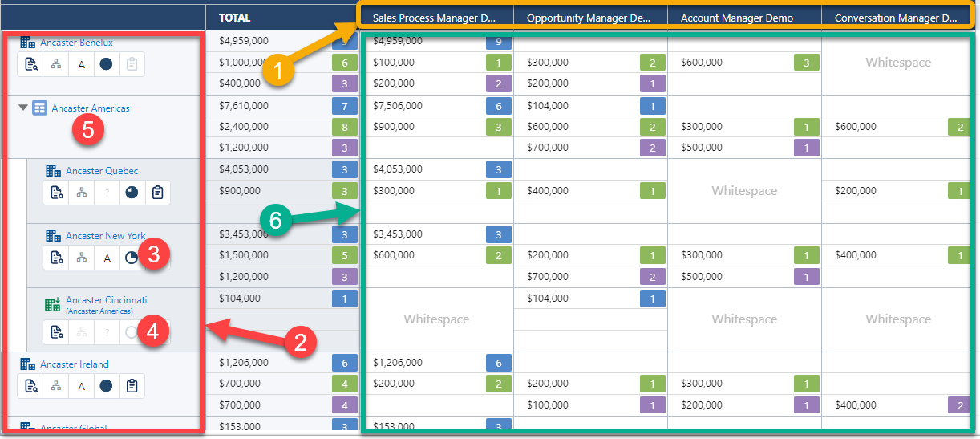The width and height of the screenshot is (980, 439).
Task: Click the 'A' icon under Ancaster Ireland
Action: point(81,386)
